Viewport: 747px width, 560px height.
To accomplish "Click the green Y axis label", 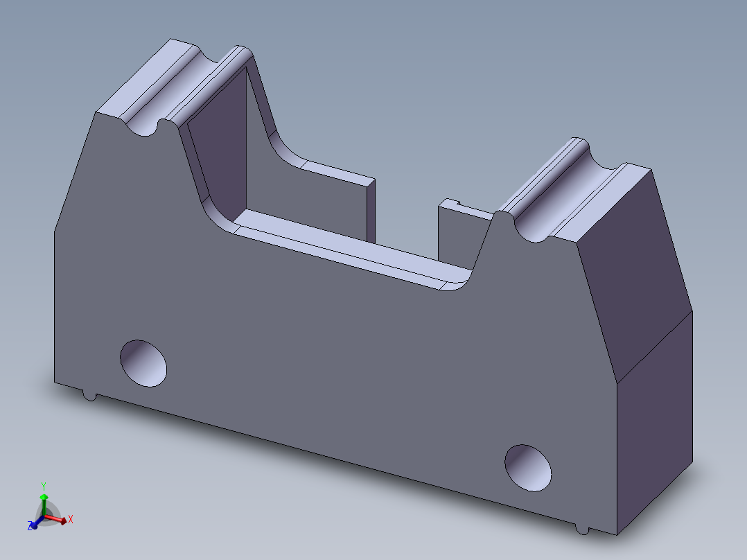I will point(44,485).
